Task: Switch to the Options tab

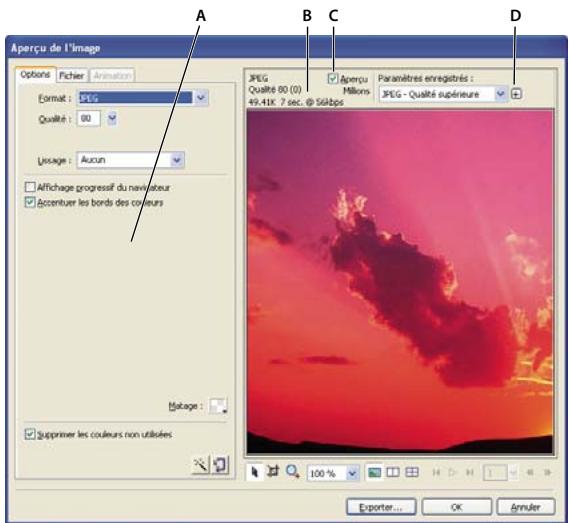Action: [x=35, y=75]
